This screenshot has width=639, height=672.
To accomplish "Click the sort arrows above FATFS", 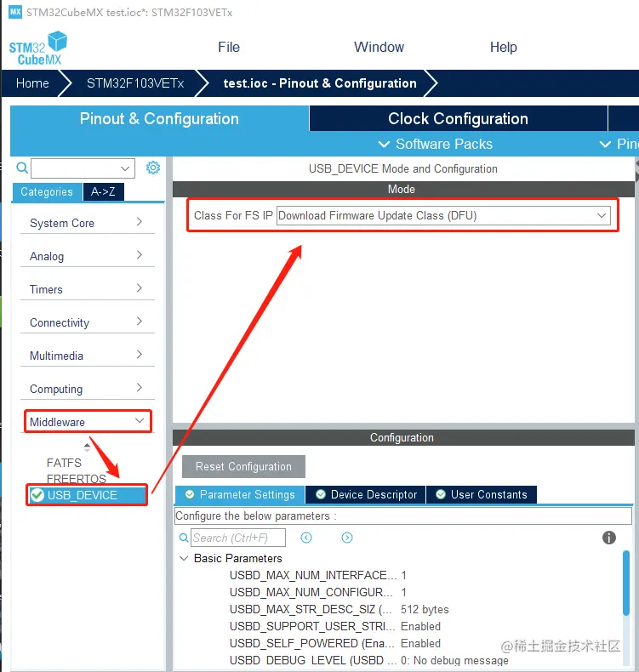I will pyautogui.click(x=87, y=447).
